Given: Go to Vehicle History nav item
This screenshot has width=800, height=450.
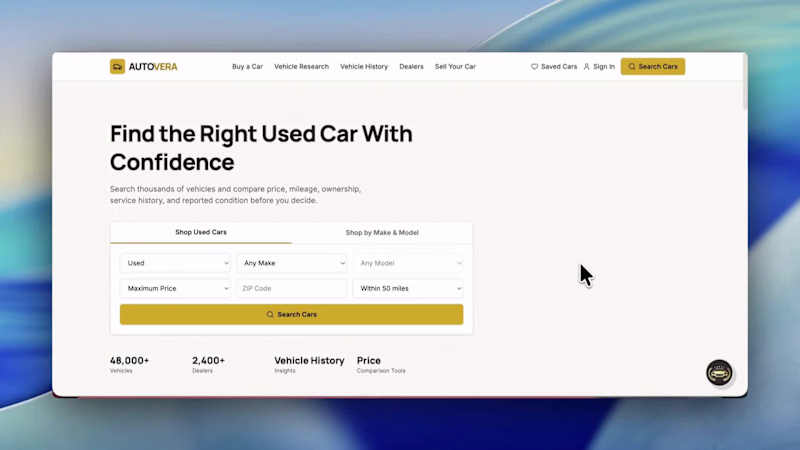Looking at the screenshot, I should (364, 67).
